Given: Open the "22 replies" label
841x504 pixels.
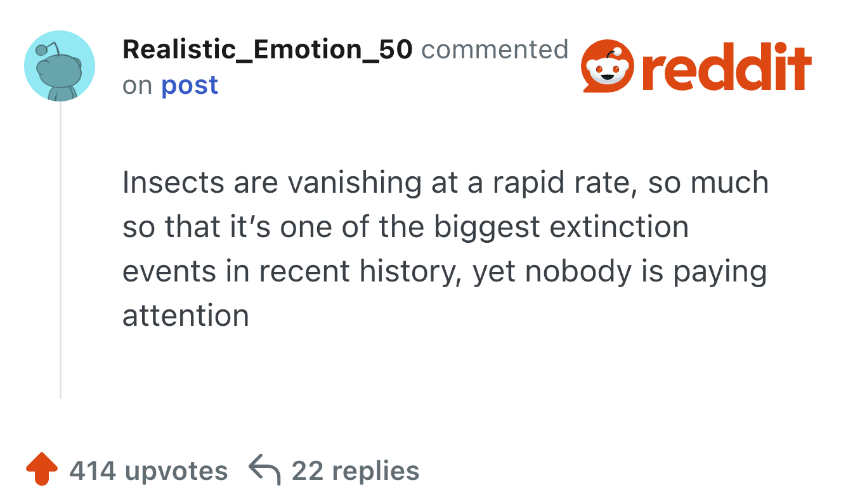Looking at the screenshot, I should 355,471.
